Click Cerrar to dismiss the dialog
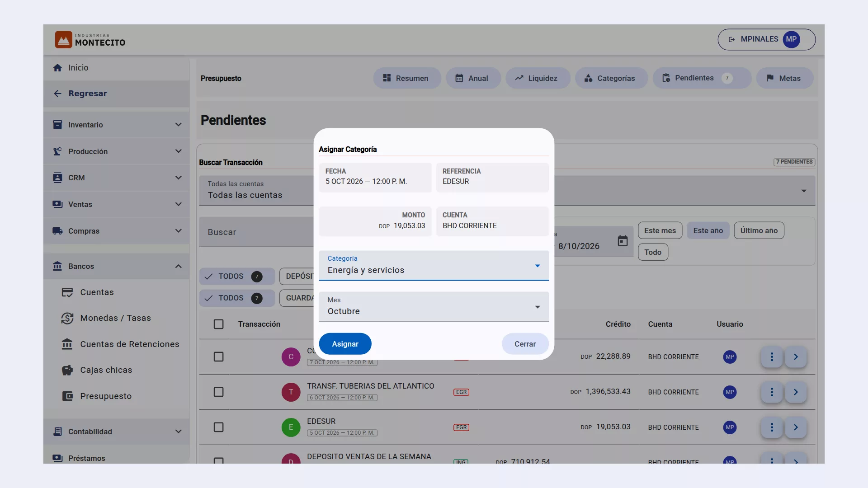868x488 pixels. click(x=525, y=344)
